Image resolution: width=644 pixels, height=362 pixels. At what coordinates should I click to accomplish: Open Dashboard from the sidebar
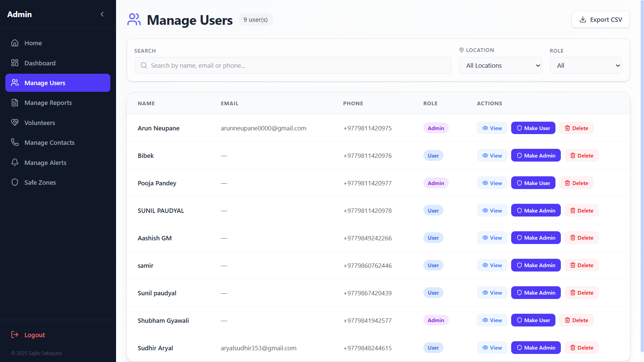click(x=58, y=63)
